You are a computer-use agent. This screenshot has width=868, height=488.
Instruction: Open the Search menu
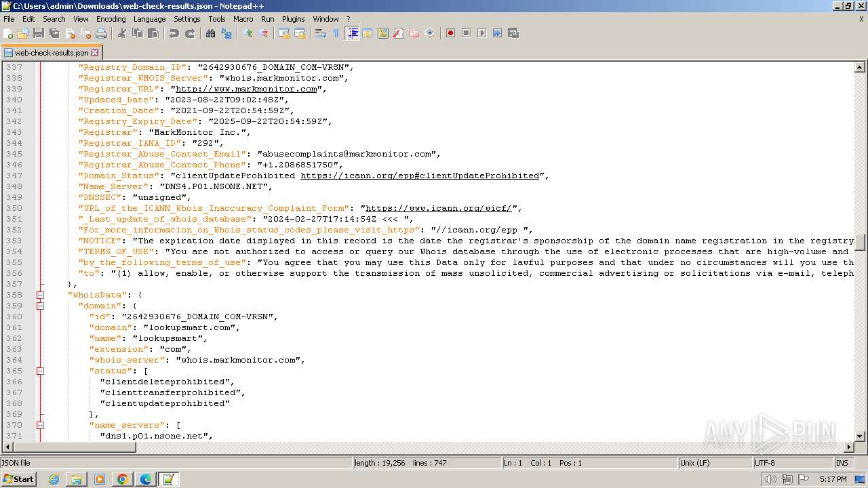[54, 19]
